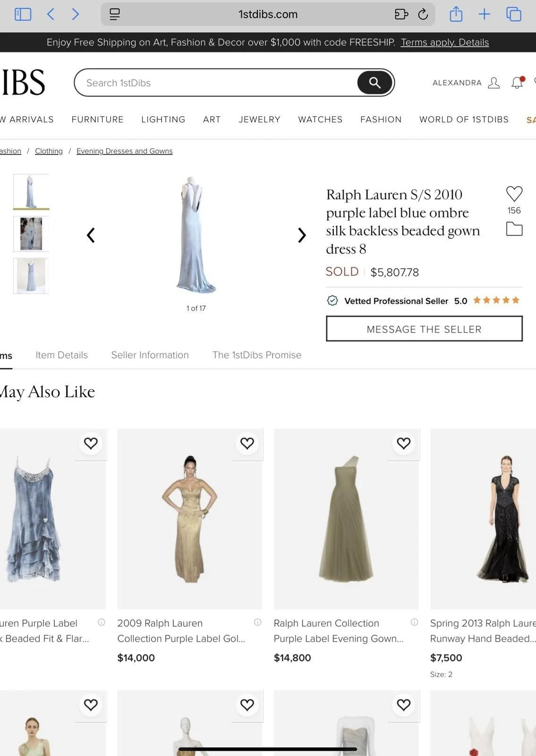Save the gown to a folder
Viewport: 536px width, 756px height.
(x=514, y=229)
